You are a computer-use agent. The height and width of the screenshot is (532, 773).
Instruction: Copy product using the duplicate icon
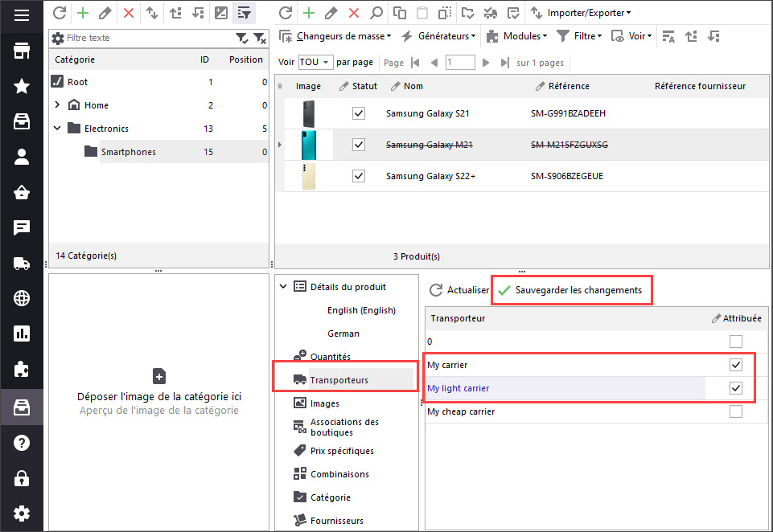[399, 13]
